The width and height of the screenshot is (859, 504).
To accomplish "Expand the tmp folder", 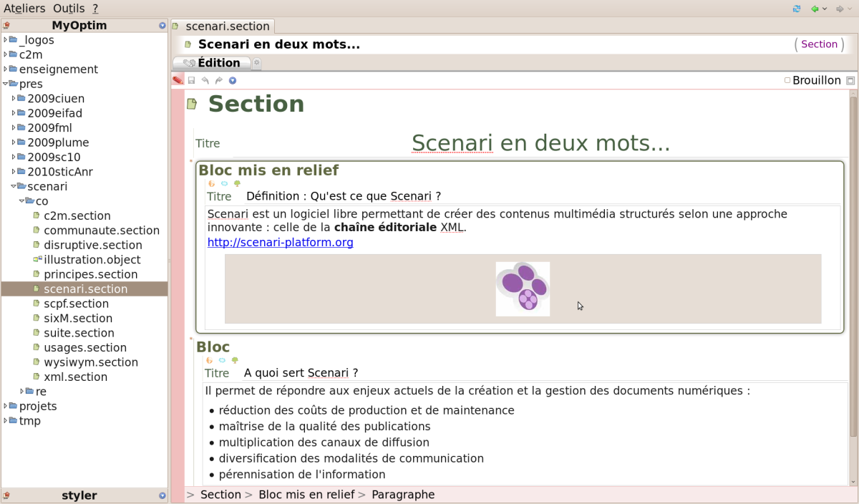I will click(5, 421).
